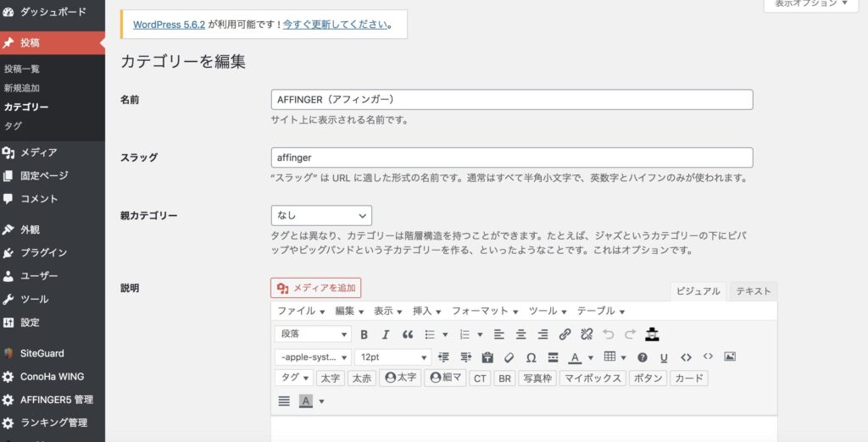
Task: Apply the background color highlighted A
Action: coord(305,401)
